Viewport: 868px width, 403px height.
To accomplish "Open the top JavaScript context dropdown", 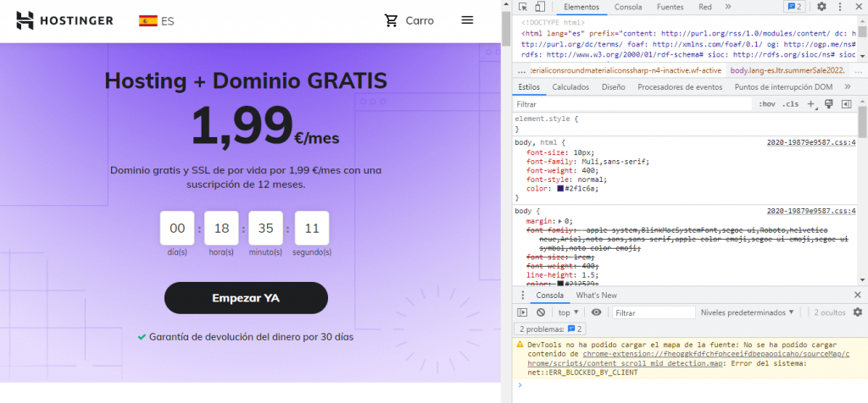I will tap(568, 312).
